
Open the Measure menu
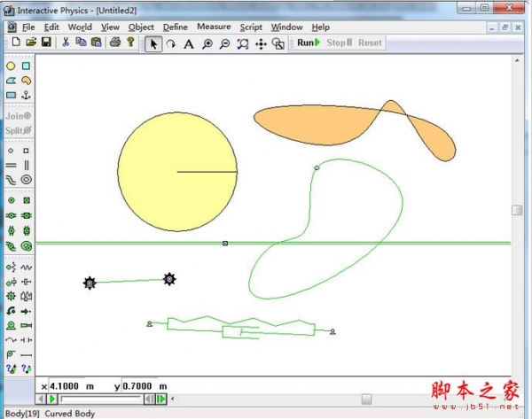(x=214, y=27)
